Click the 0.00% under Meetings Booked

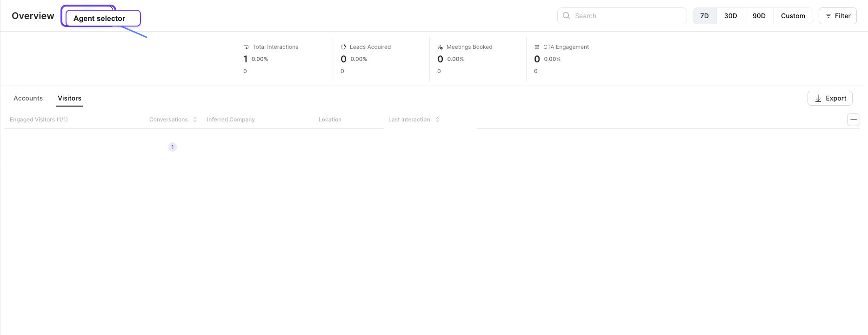click(x=455, y=59)
